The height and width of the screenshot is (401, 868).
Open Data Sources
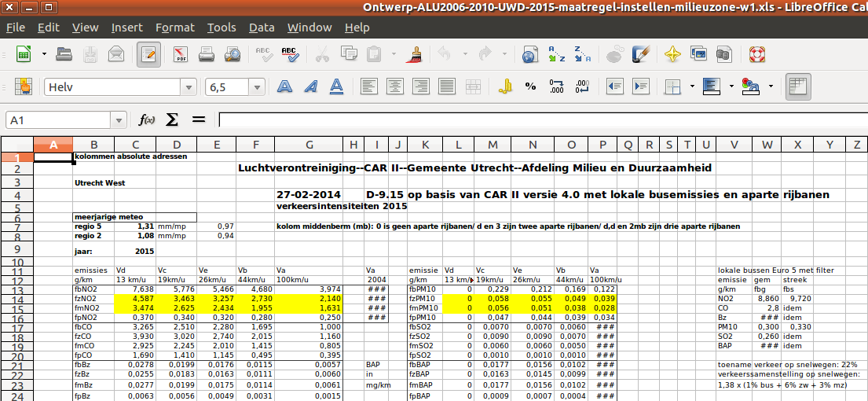(x=724, y=54)
